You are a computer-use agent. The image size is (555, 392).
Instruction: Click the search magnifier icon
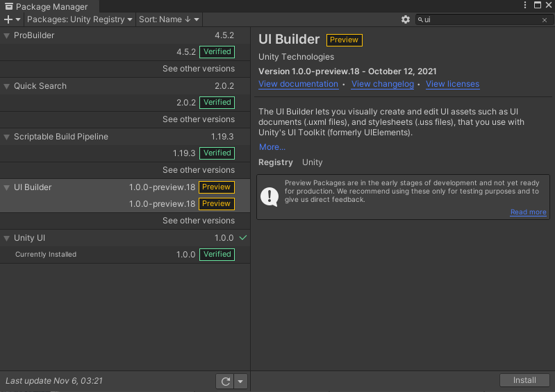[420, 20]
